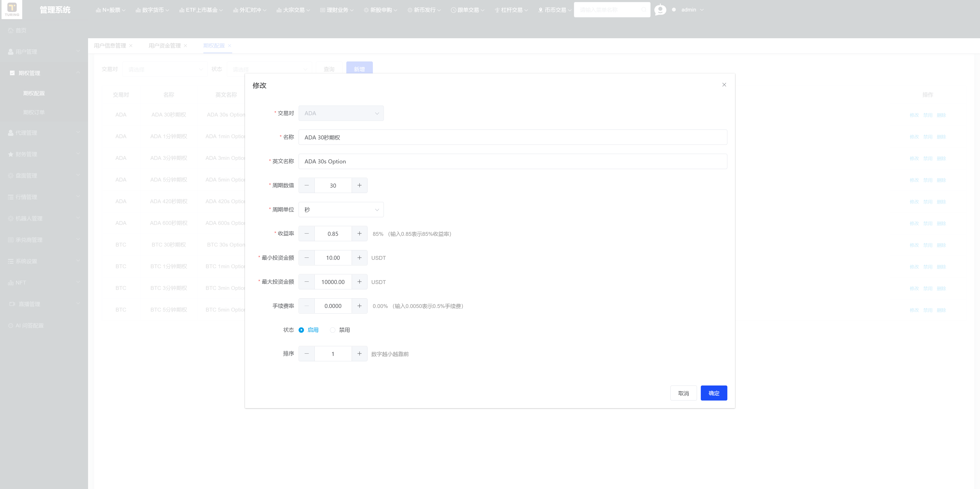Screen dimensions: 980x489
Task: Close the 期权配置 tab
Action: (229, 46)
